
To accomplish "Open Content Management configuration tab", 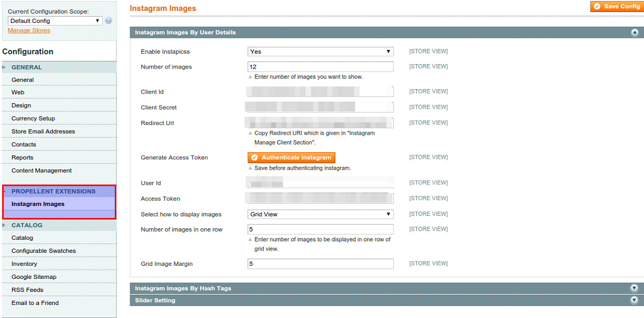I will [59, 170].
